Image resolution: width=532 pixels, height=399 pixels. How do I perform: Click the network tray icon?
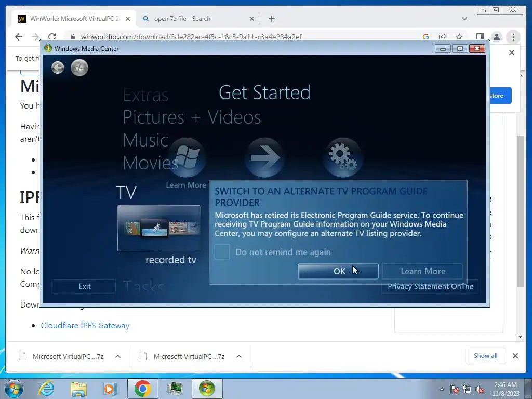[467, 389]
